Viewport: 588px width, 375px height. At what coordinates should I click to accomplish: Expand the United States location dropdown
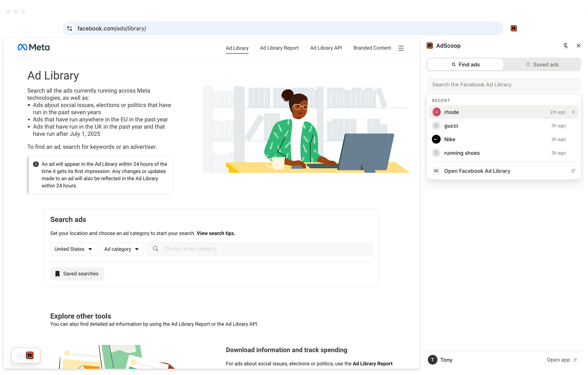pos(74,249)
